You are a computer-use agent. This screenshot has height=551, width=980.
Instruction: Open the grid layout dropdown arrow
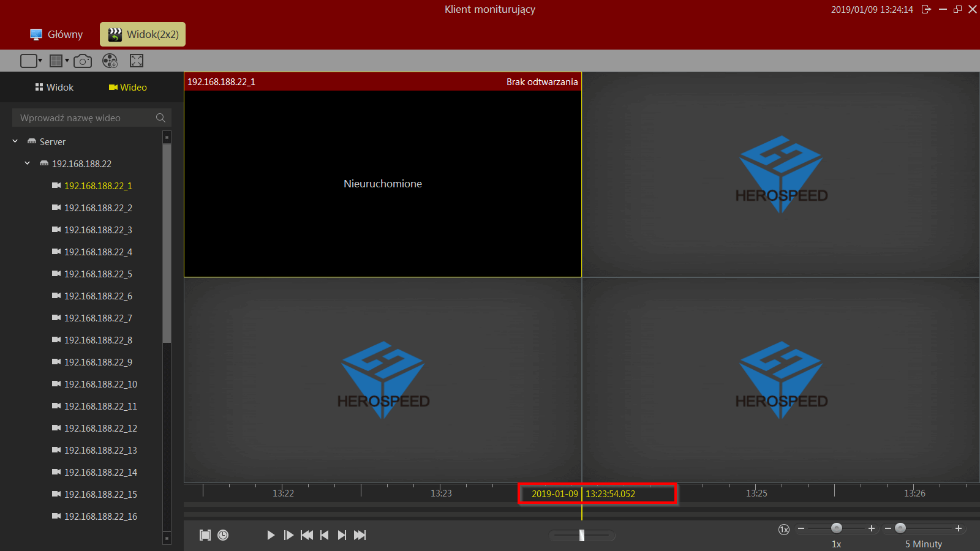67,61
